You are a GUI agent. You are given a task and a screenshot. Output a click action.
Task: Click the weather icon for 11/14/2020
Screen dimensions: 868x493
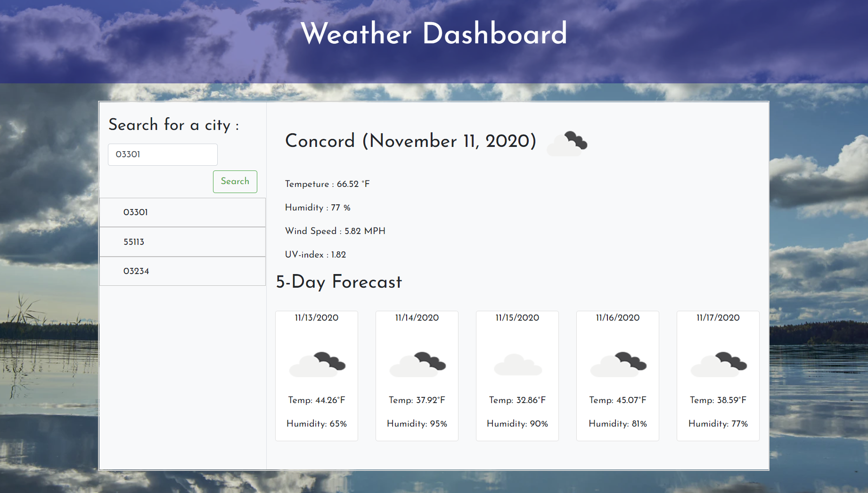(x=417, y=364)
